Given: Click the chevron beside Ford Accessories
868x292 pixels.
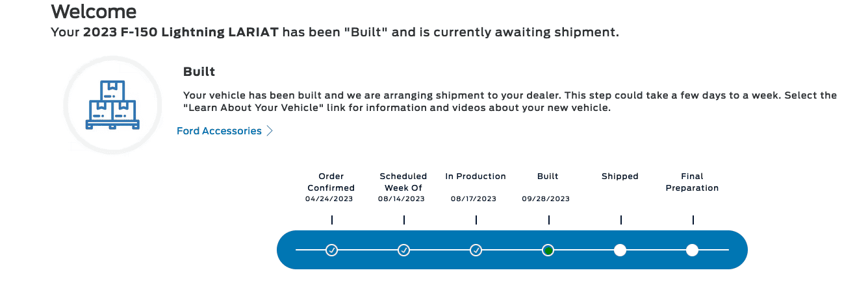Looking at the screenshot, I should click(x=270, y=131).
